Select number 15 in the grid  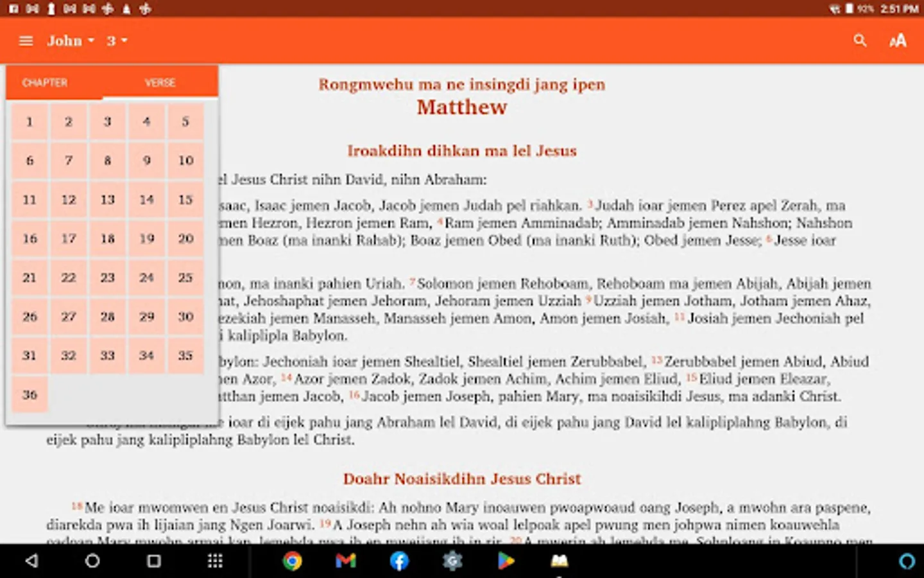coord(185,200)
